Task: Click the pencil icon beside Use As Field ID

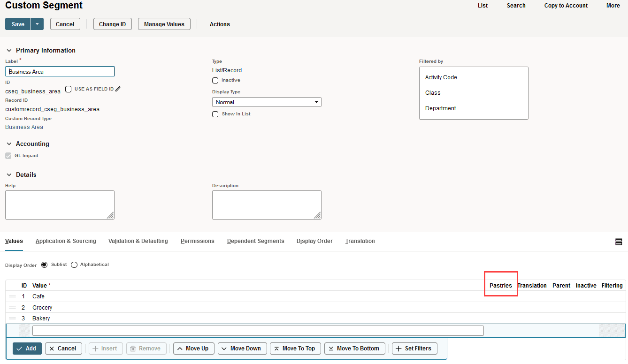Action: coord(118,89)
